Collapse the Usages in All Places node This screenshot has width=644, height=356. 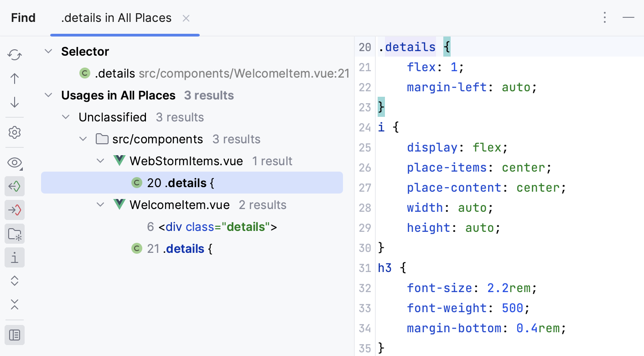pos(48,95)
